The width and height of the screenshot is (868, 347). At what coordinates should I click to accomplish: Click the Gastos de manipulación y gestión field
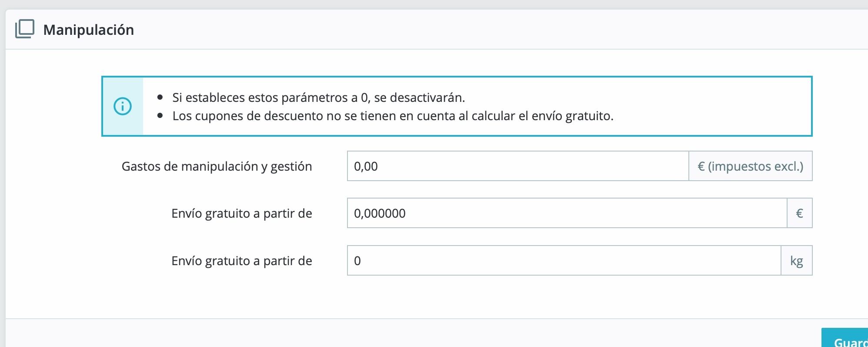pos(518,166)
